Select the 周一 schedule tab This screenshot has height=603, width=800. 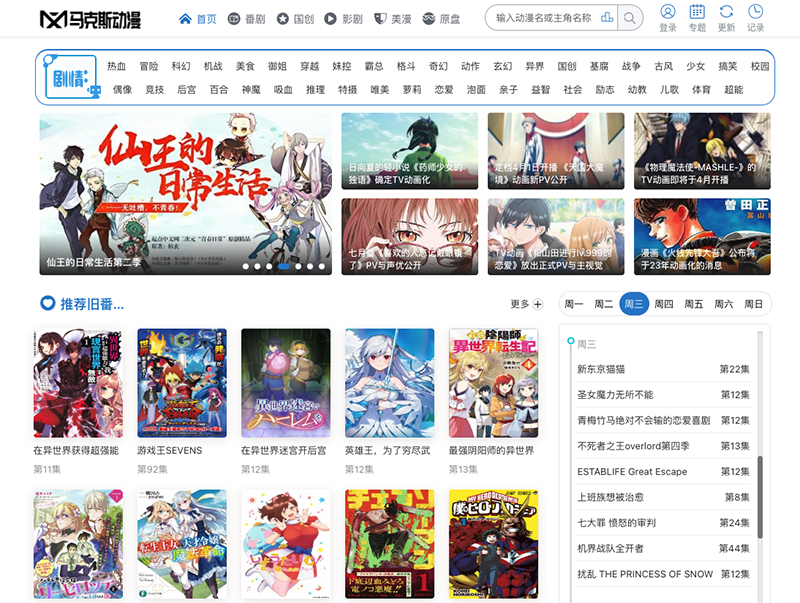[573, 304]
